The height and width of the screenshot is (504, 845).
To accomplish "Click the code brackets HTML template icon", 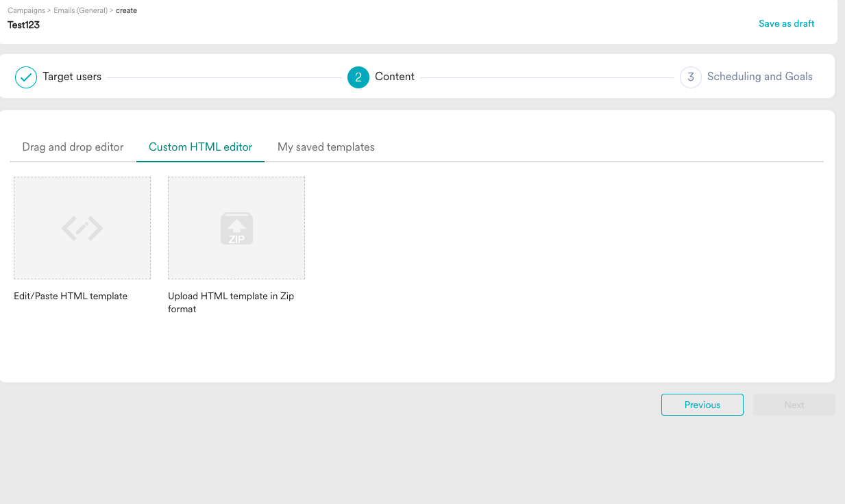I will (82, 228).
